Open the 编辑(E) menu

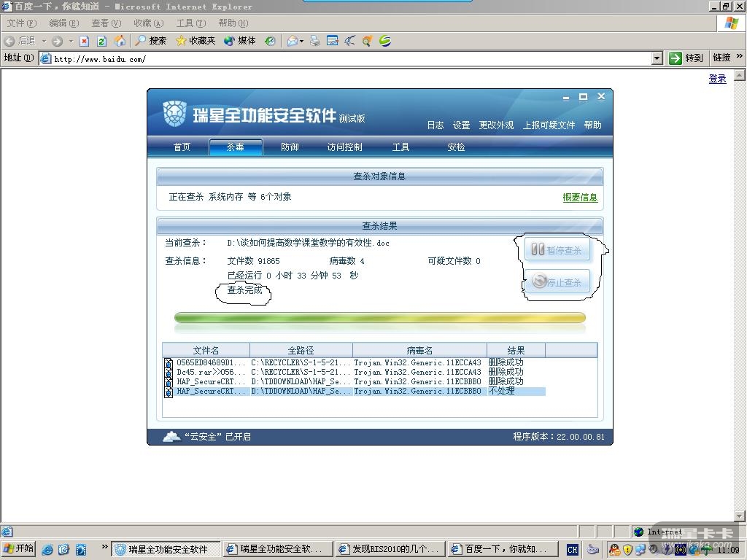tap(64, 23)
